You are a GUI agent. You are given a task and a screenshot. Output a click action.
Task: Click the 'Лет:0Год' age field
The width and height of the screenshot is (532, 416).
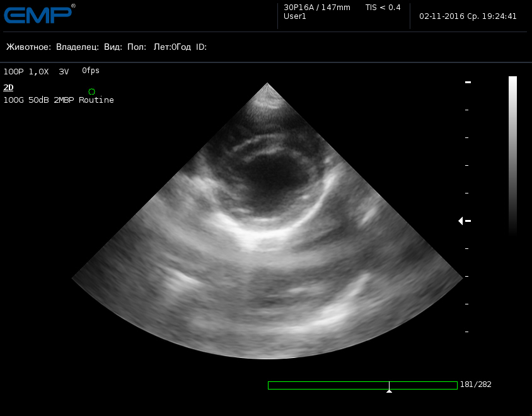172,47
